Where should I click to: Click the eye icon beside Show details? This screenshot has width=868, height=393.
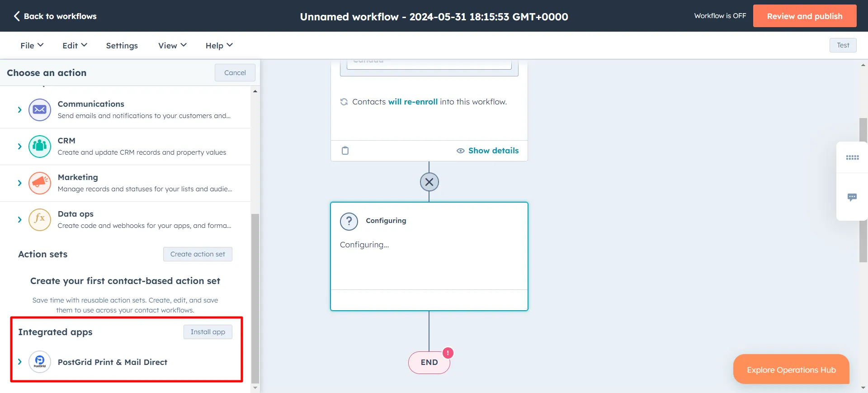pyautogui.click(x=460, y=151)
